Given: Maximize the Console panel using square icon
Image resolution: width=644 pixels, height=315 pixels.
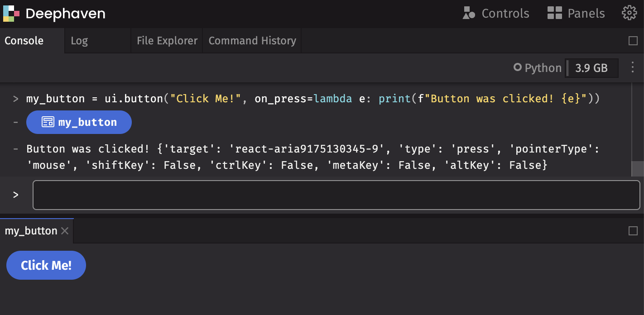Looking at the screenshot, I should pos(633,41).
